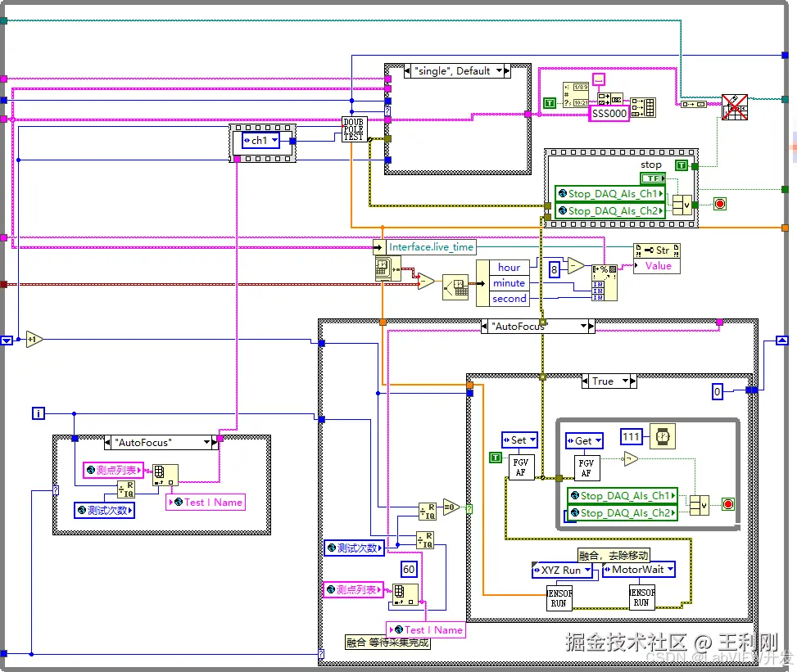Click the Str property node header
Viewport: 797px width, 672px height.
click(657, 250)
